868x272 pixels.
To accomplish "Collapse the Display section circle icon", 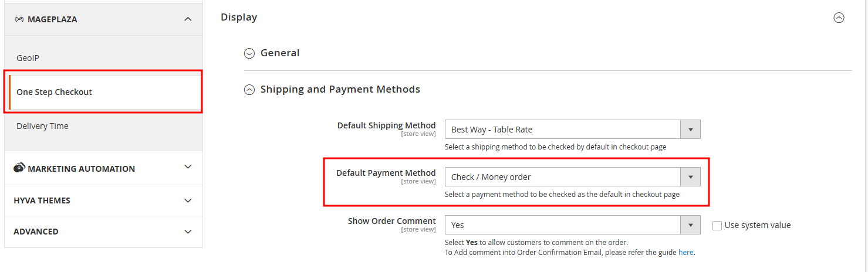I will point(839,18).
